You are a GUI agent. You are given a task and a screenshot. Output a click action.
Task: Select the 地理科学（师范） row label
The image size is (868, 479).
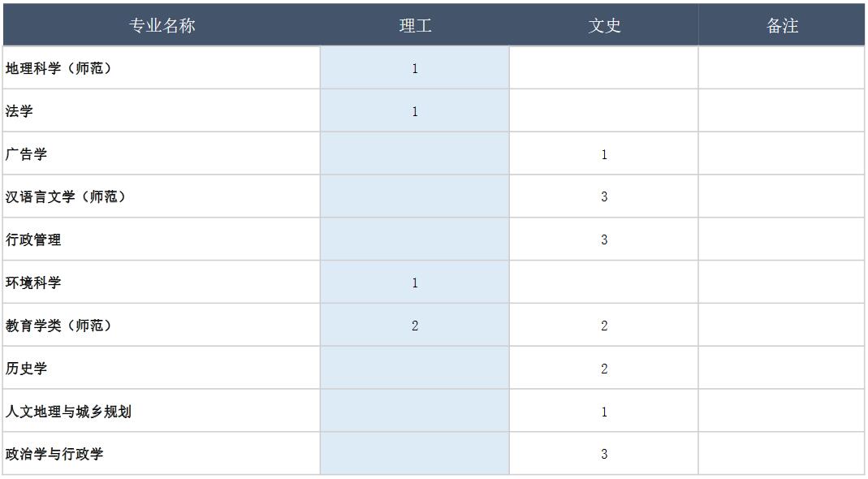(162, 68)
